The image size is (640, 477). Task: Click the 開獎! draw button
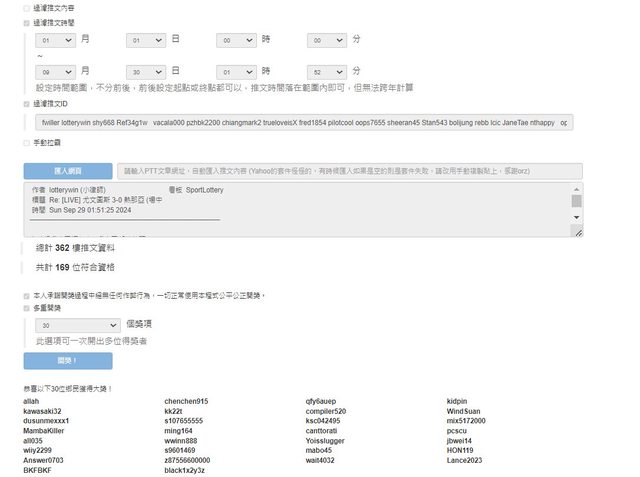pos(67,360)
